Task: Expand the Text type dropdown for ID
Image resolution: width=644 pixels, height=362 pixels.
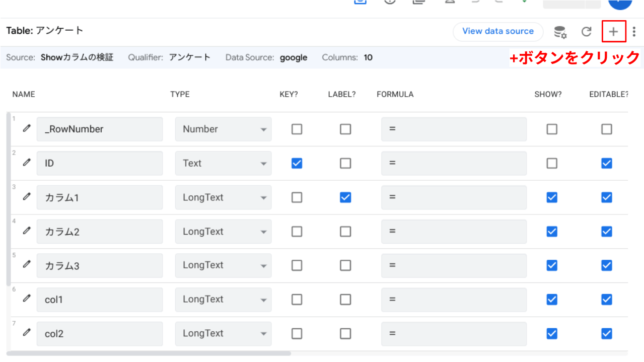Action: (x=223, y=164)
